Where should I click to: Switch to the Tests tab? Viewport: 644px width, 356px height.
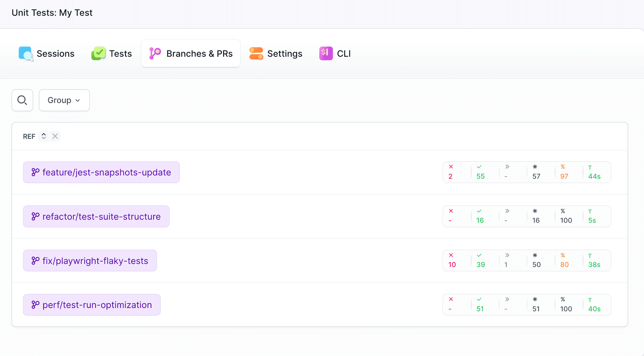[120, 53]
